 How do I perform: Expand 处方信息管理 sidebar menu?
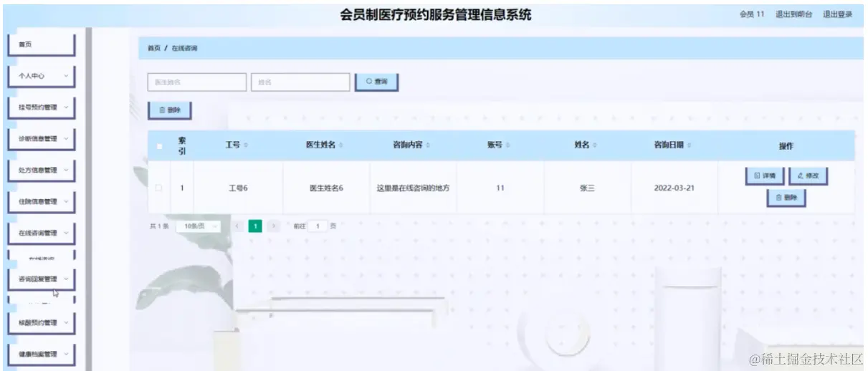pyautogui.click(x=42, y=170)
